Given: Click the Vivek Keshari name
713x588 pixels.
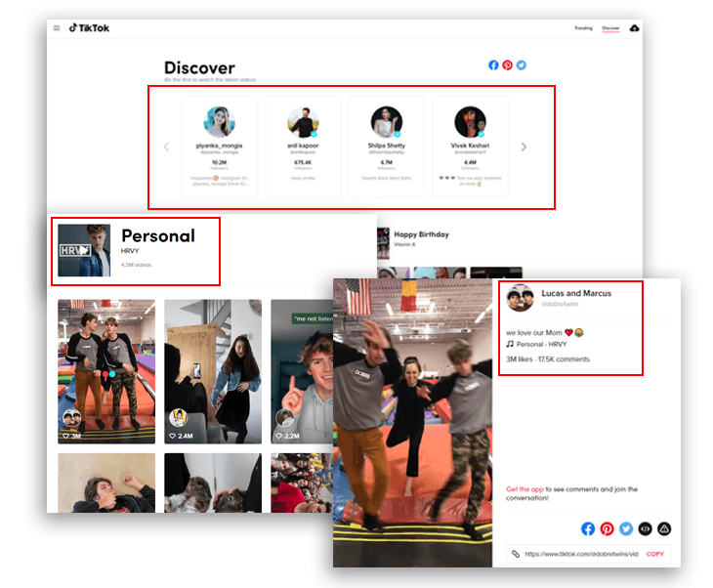Looking at the screenshot, I should click(x=470, y=146).
